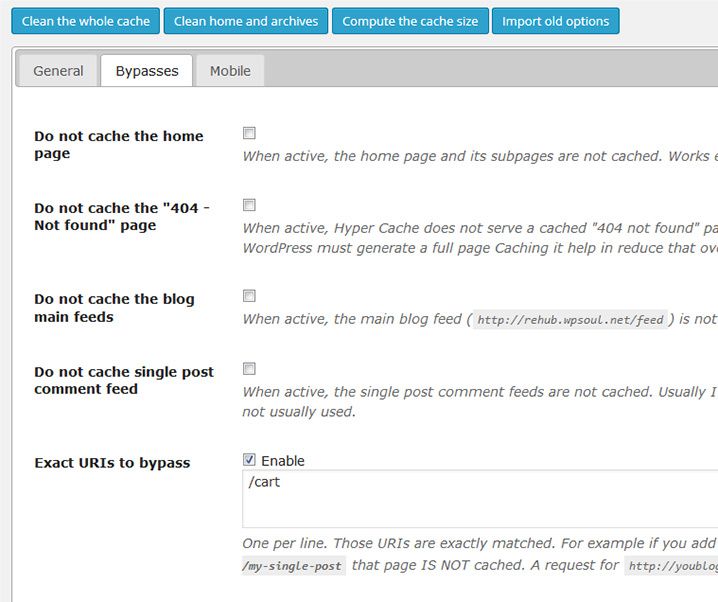Screen dimensions: 718x602
Task: Click "Do not cache single post comment feed" label
Action: (124, 380)
